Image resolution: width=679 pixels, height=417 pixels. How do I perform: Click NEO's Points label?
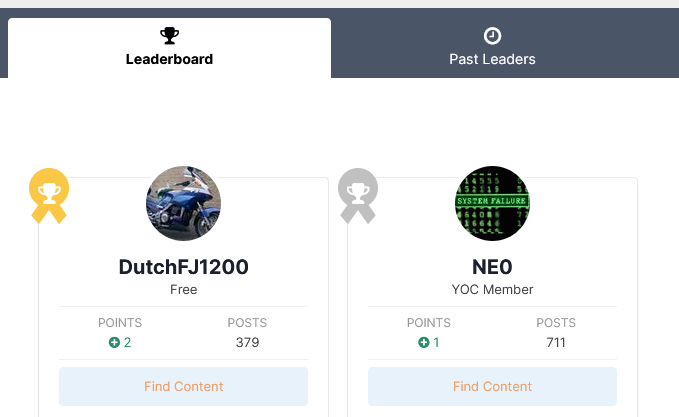coord(429,323)
